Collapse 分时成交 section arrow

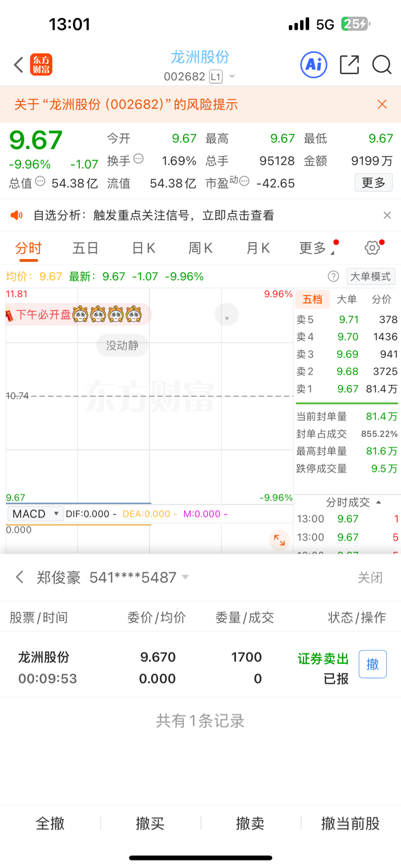(x=379, y=502)
